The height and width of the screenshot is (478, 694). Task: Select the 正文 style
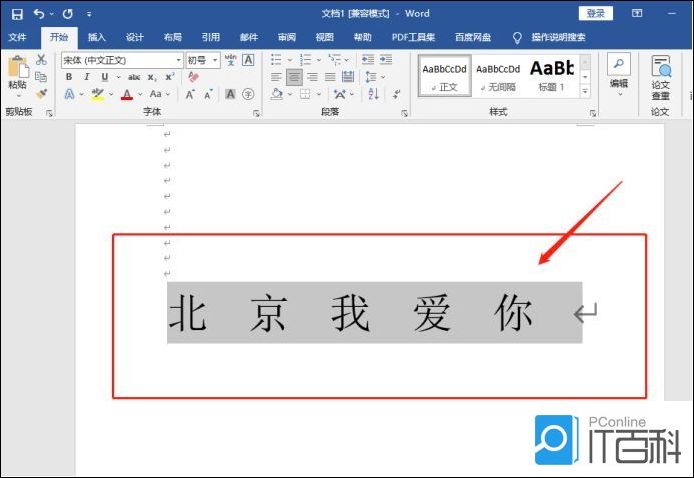pos(444,76)
